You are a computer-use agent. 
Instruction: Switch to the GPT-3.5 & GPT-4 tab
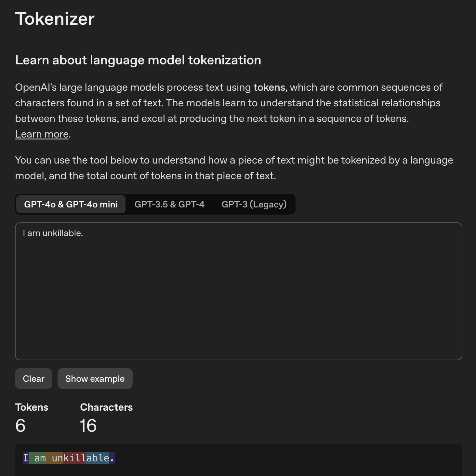[169, 204]
